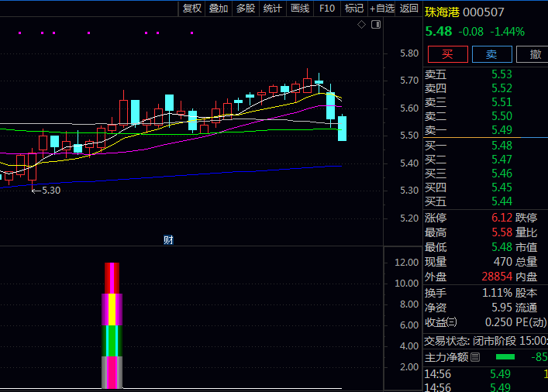Click the multicolor indicator bar in lower panel
Screen dimensions: 548x392
112,325
